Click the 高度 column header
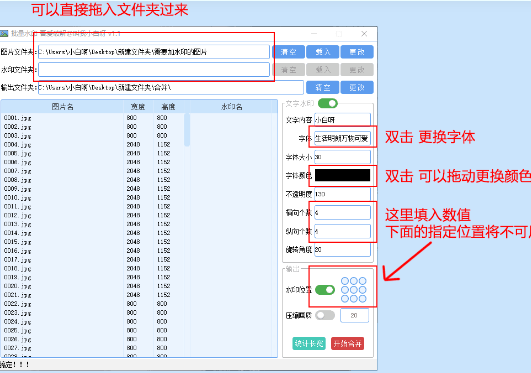This screenshot has width=531, height=373. point(168,107)
